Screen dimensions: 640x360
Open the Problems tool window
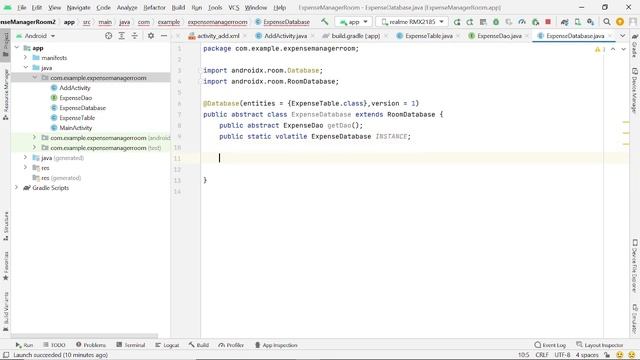91,345
